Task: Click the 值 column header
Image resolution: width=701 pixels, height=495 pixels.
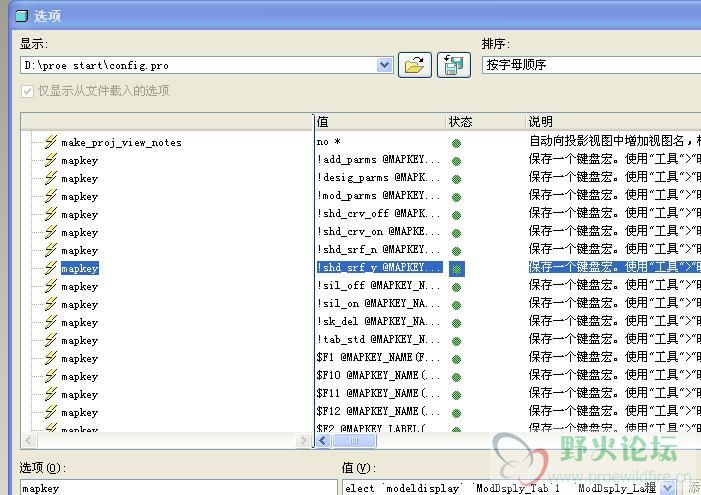Action: point(380,122)
